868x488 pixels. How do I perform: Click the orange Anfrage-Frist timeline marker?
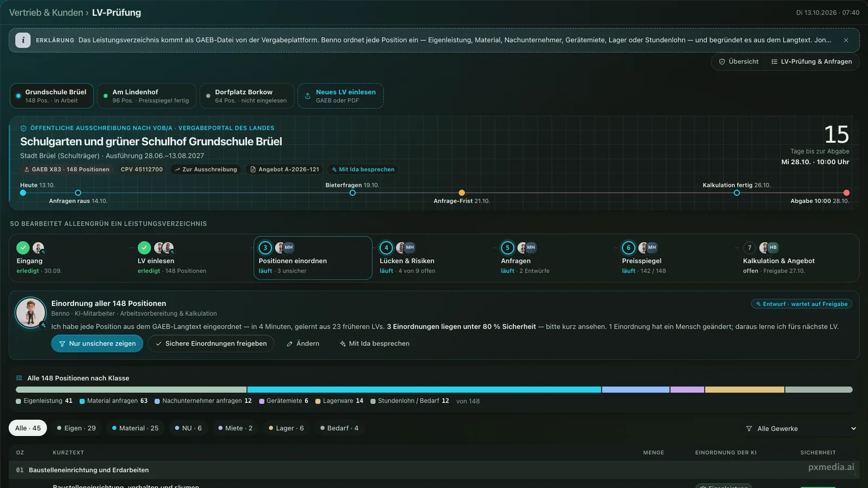[462, 193]
